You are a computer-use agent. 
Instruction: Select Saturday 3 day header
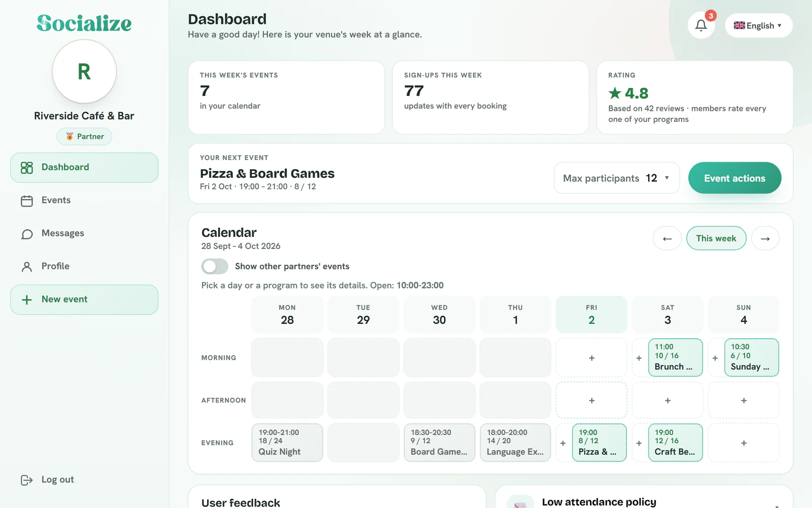click(x=668, y=314)
